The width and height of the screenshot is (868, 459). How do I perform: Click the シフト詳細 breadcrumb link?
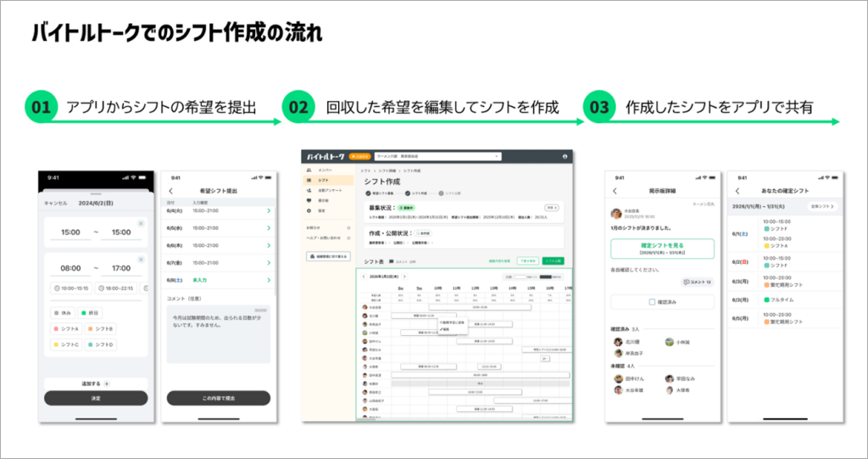[387, 171]
